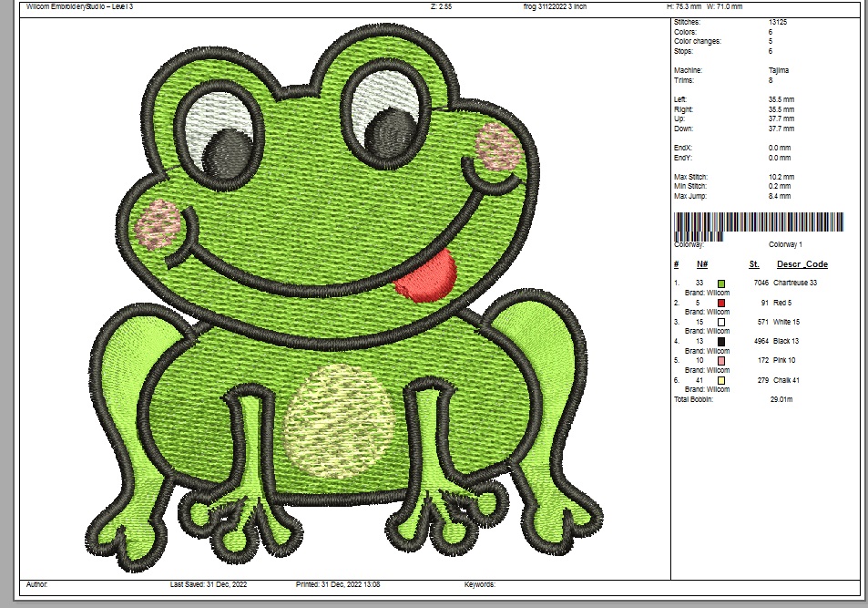Click the 'W: 71.0 mm' width value

(x=725, y=6)
